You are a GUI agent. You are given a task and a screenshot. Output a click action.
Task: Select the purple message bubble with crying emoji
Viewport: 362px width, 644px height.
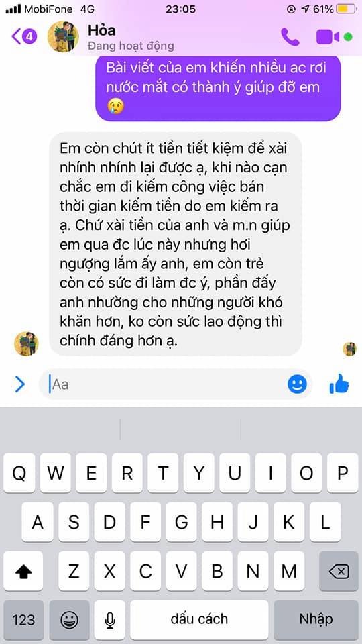click(218, 88)
